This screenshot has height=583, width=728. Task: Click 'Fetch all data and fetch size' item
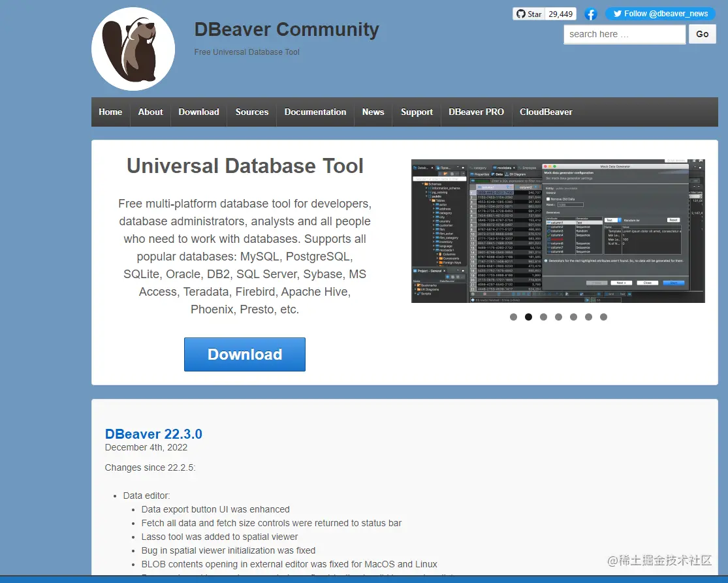pyautogui.click(x=272, y=523)
